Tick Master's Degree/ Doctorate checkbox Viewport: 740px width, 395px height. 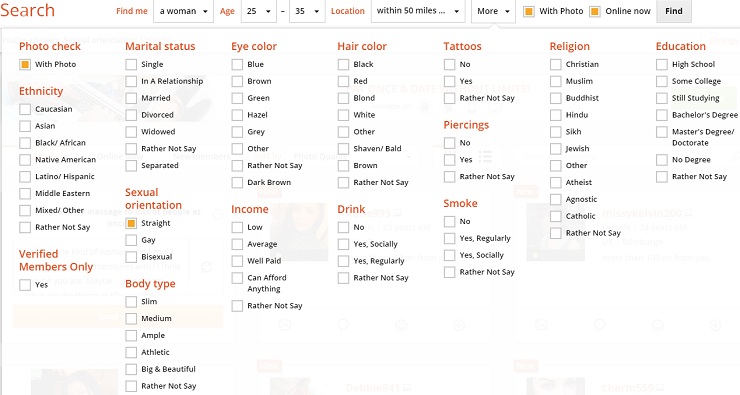[662, 132]
